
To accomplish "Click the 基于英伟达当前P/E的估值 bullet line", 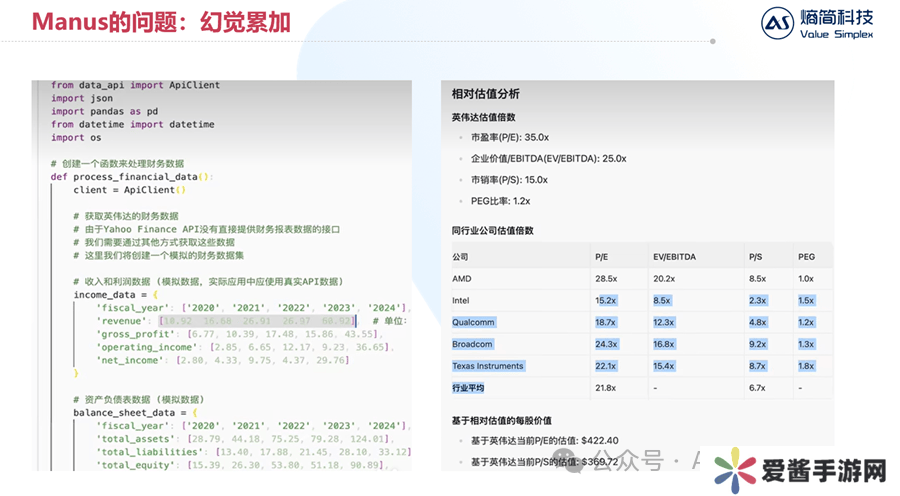I will click(544, 440).
